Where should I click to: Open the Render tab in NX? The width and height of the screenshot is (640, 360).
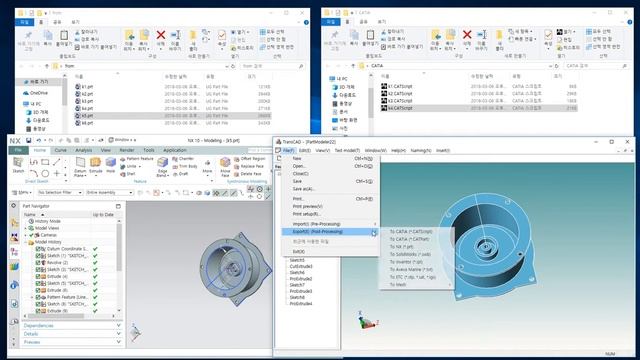pos(127,150)
